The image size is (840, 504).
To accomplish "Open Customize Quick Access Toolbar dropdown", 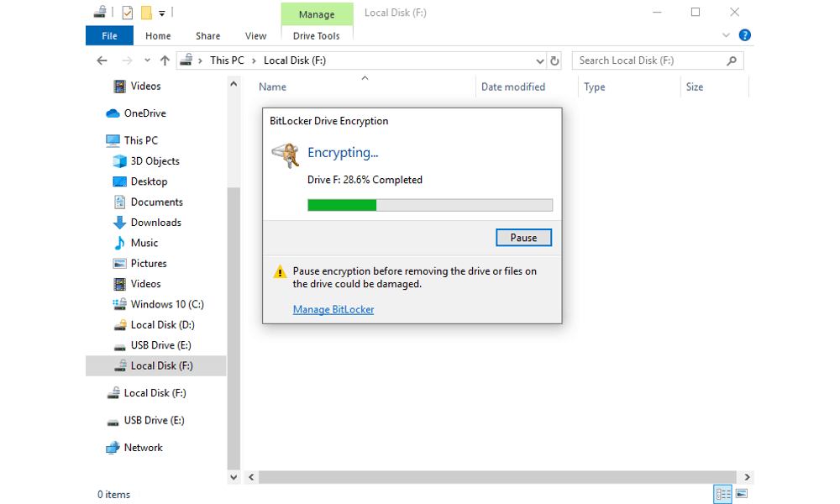I will tap(162, 13).
